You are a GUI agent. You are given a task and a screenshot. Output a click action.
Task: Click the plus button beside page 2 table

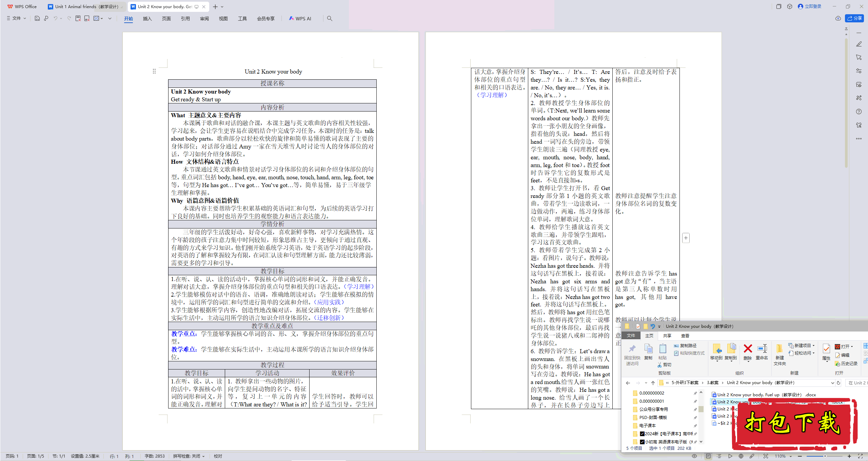pyautogui.click(x=686, y=238)
